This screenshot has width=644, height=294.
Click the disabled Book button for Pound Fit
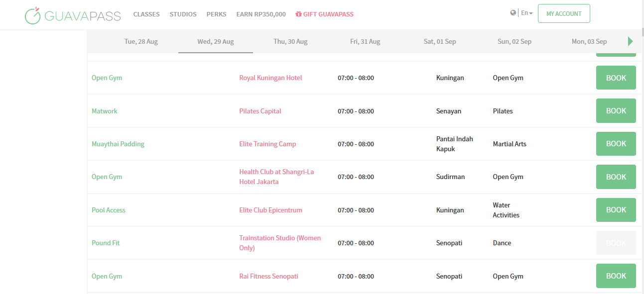coord(616,243)
